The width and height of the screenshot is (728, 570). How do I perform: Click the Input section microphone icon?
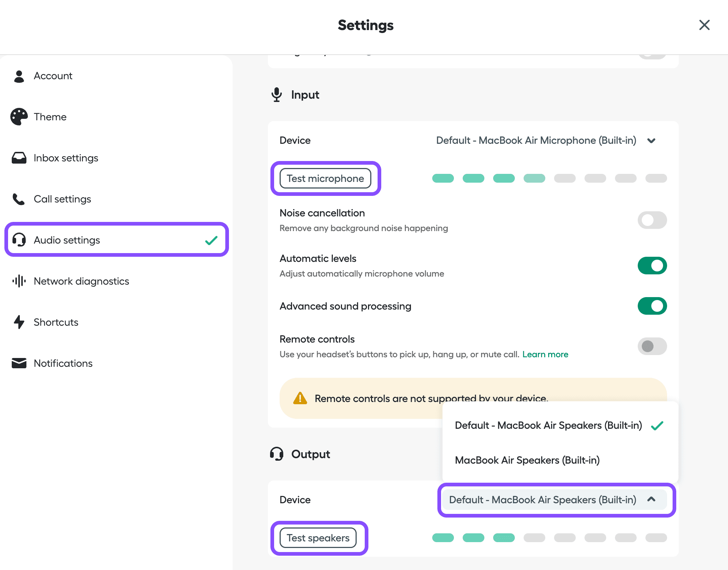(277, 95)
